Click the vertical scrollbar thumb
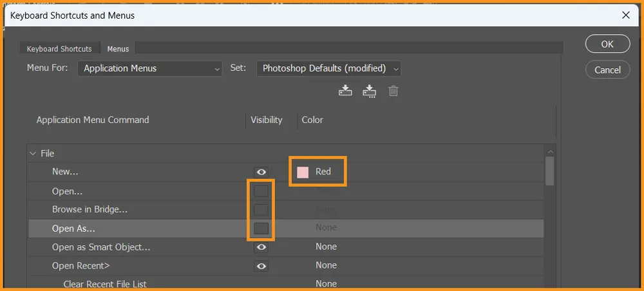 [x=549, y=171]
